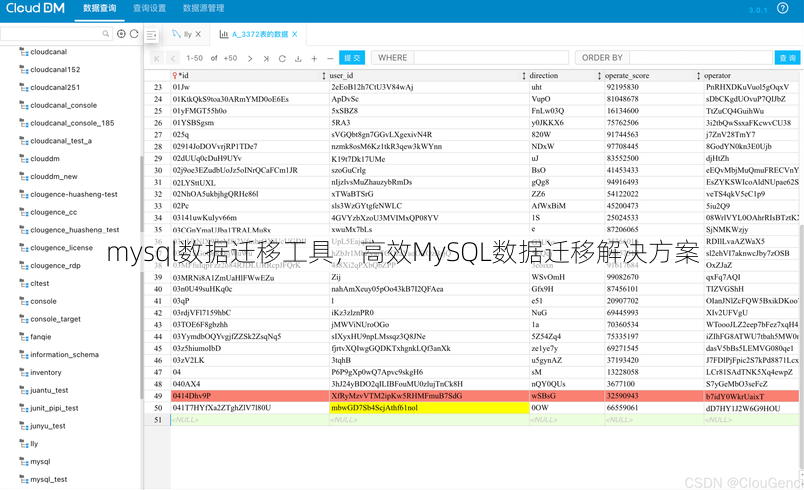Select cloudcanal_console in the database tree
Screen dimensions: 804x490
click(x=64, y=105)
